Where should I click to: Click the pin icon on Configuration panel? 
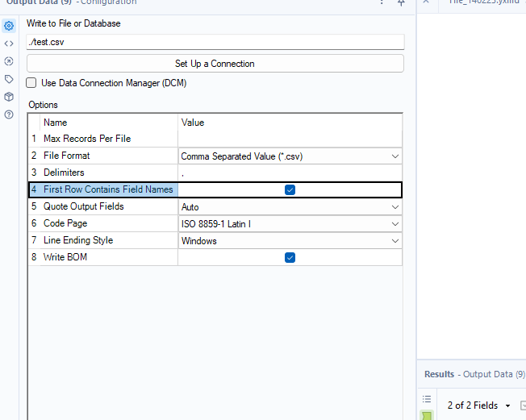click(401, 3)
